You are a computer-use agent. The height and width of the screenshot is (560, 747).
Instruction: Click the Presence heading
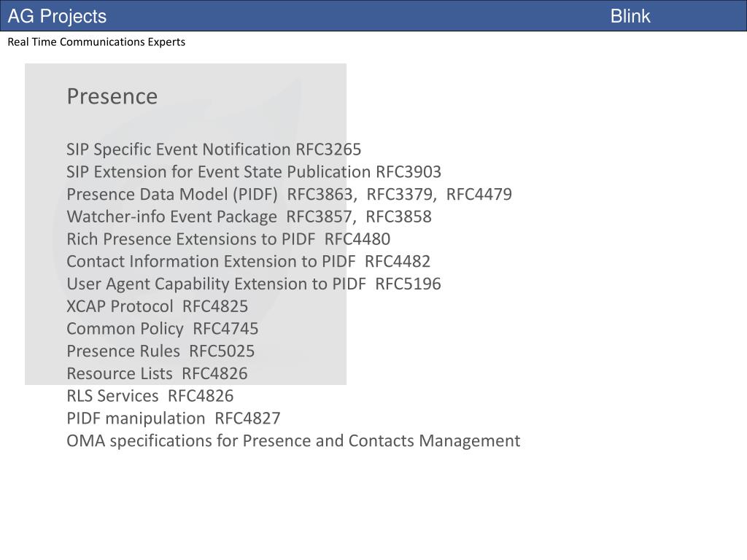point(112,96)
